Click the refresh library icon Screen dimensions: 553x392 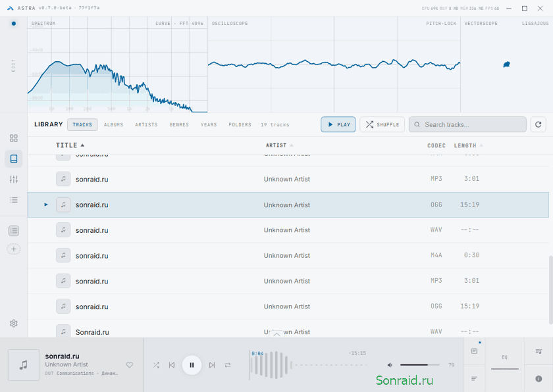pos(539,124)
